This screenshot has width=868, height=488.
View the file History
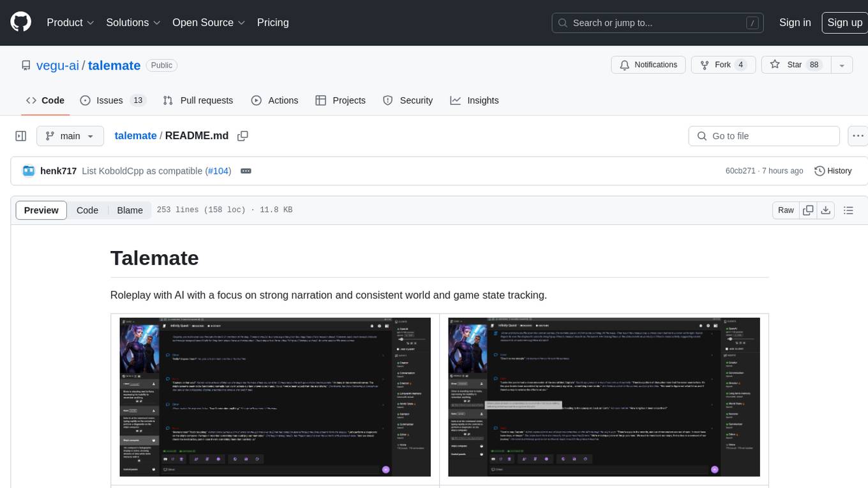click(833, 171)
